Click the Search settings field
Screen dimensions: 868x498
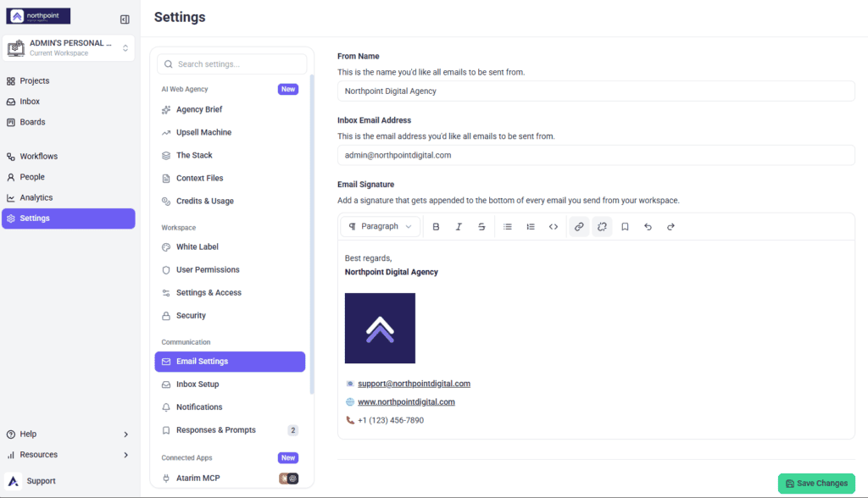coord(232,64)
